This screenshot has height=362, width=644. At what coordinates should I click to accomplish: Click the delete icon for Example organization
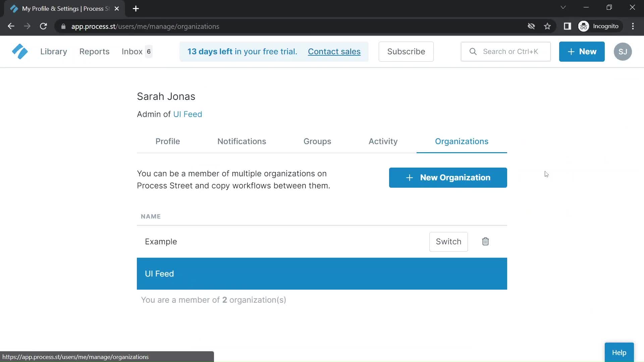click(x=486, y=241)
